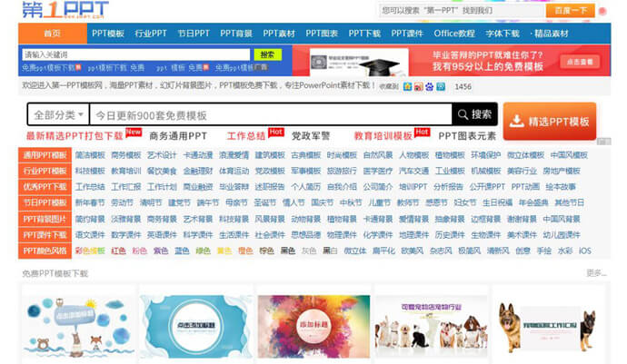Go to the Office教程 menu item
This screenshot has height=364, width=627.
pos(453,34)
